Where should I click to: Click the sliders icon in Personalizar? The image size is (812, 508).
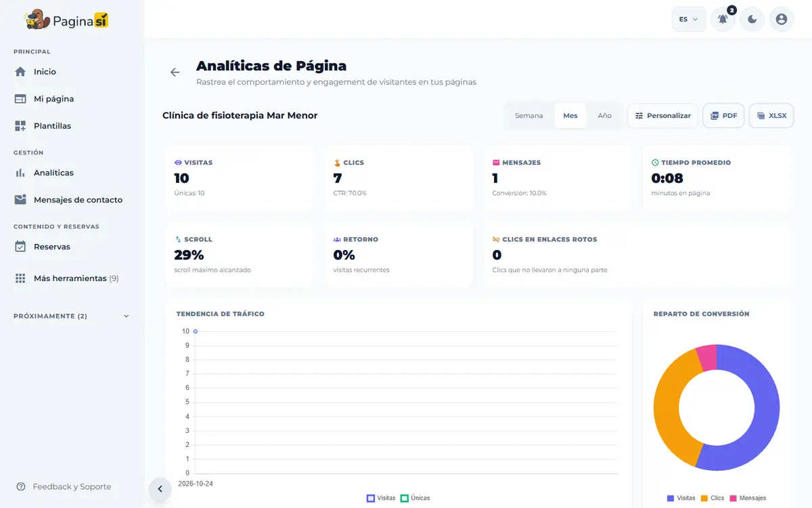coord(639,116)
